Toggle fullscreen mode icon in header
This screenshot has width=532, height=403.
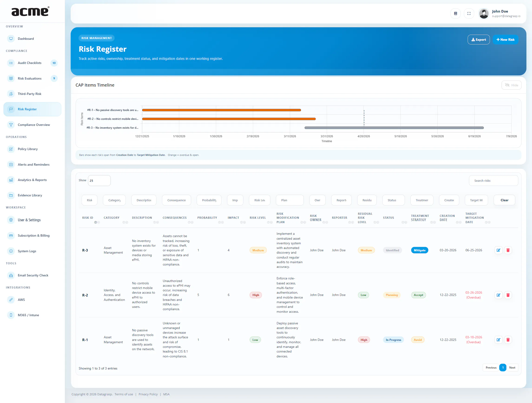point(469,13)
